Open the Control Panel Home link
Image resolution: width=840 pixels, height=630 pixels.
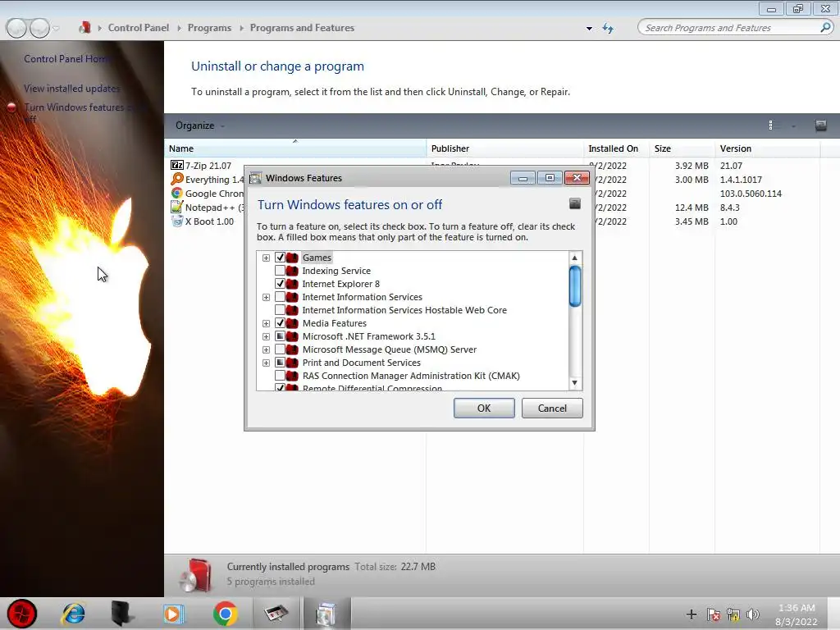tap(67, 59)
